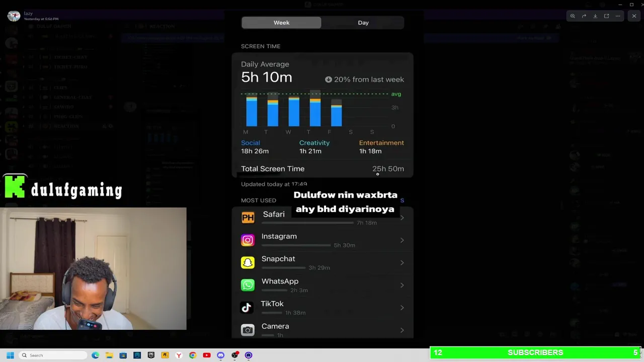This screenshot has width=644, height=362.
Task: Download the image with the download icon
Action: pos(595,16)
